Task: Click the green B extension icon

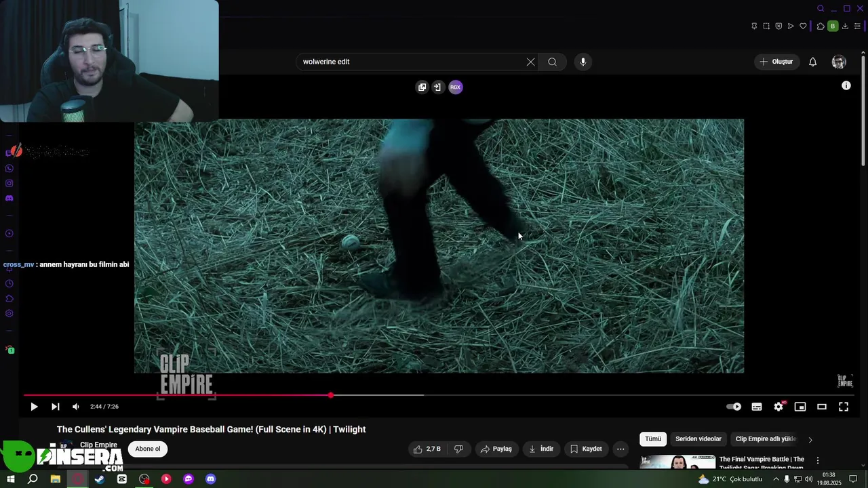Action: pyautogui.click(x=833, y=26)
